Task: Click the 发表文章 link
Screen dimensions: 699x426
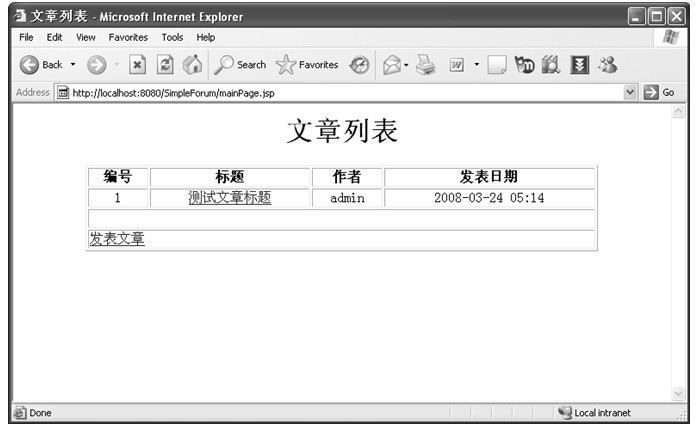Action: pyautogui.click(x=117, y=238)
